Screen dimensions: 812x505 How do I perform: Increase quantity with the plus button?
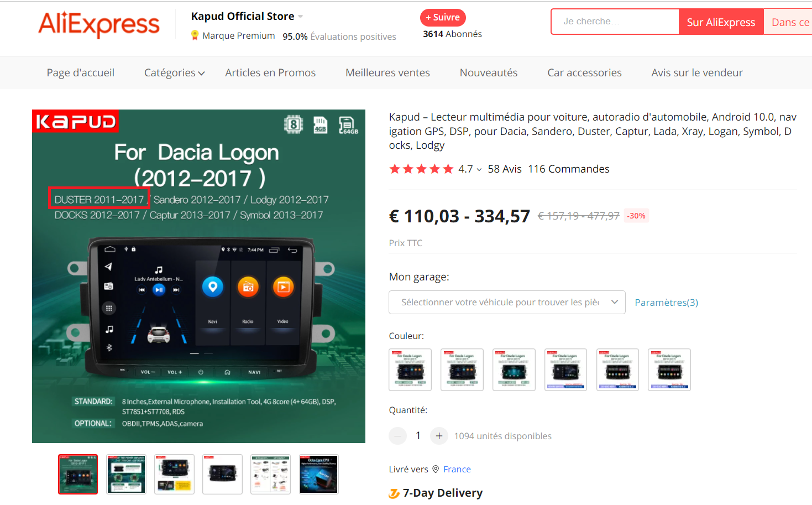[439, 436]
